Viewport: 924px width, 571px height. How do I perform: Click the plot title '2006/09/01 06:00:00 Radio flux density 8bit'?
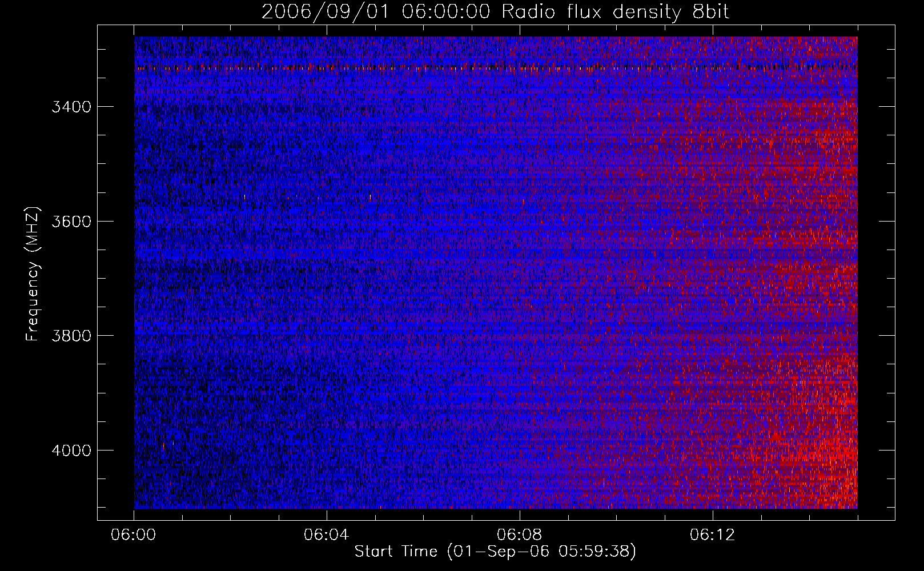coord(495,12)
